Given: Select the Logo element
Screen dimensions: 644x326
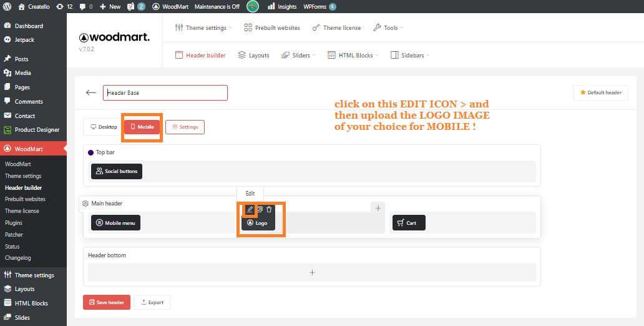Looking at the screenshot, I should [258, 223].
